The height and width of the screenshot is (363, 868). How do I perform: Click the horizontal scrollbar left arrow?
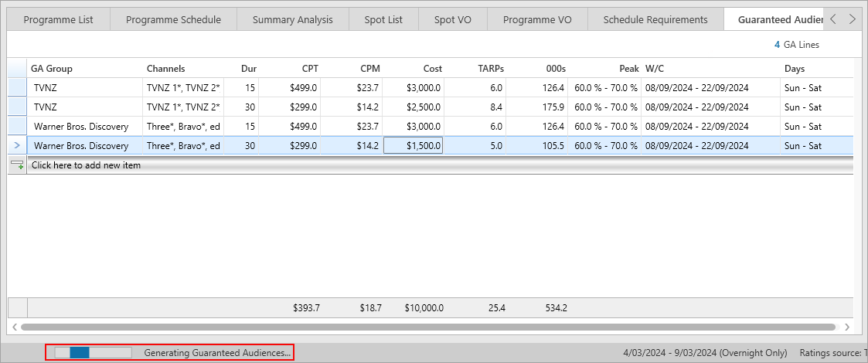click(15, 327)
